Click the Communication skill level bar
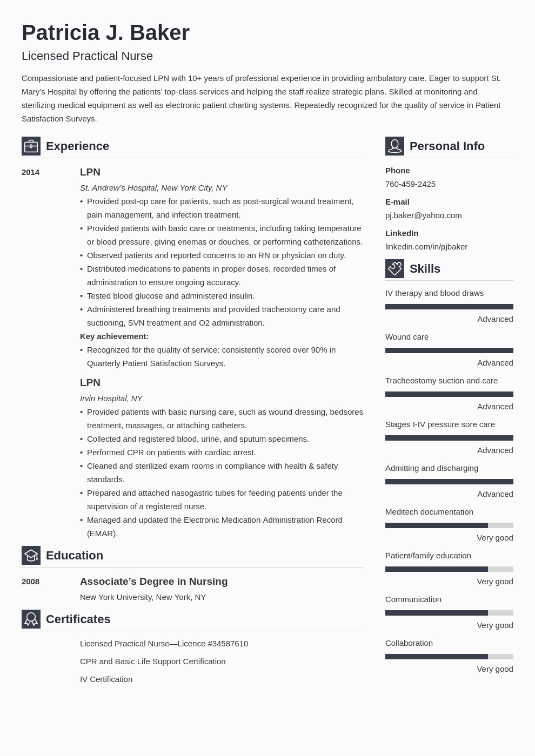This screenshot has width=535, height=756. (449, 613)
